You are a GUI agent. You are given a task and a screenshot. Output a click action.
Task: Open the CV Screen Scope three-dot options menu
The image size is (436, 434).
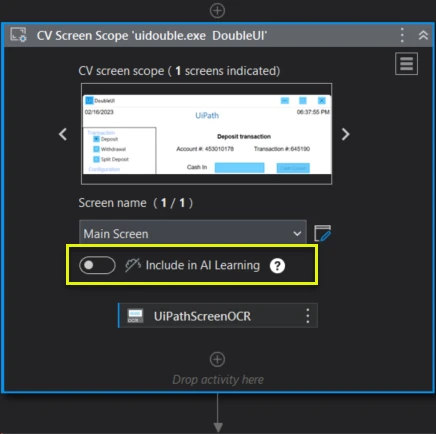coord(402,35)
